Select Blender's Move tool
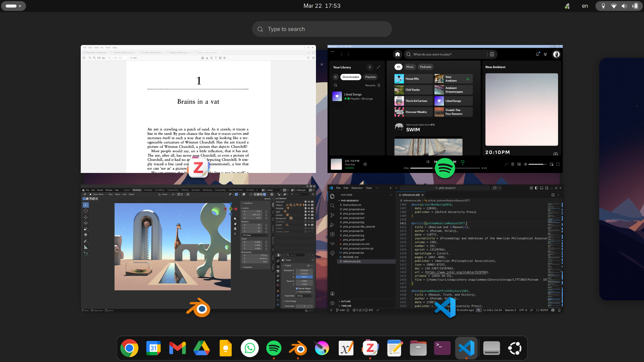Image resolution: width=644 pixels, height=362 pixels. click(x=86, y=217)
